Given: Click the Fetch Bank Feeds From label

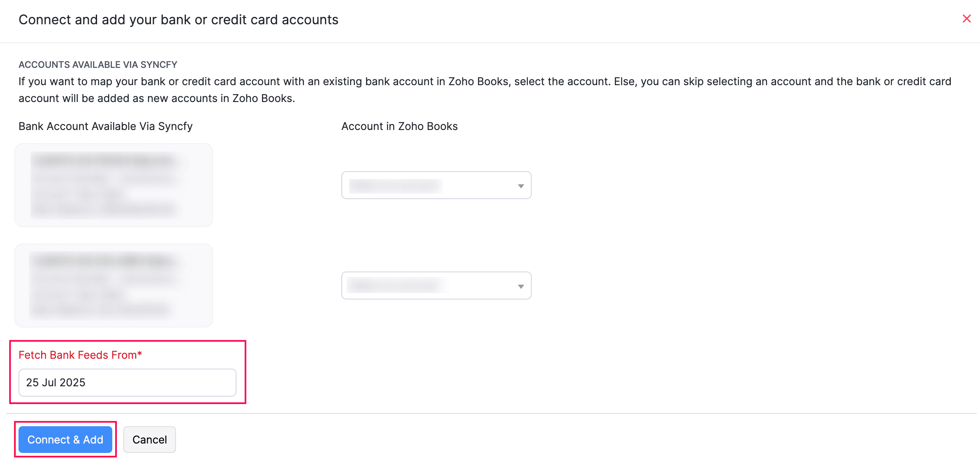Looking at the screenshot, I should click(80, 355).
